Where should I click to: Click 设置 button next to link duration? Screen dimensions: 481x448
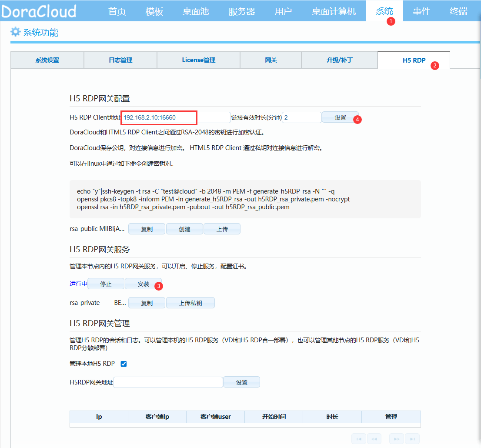coord(340,117)
